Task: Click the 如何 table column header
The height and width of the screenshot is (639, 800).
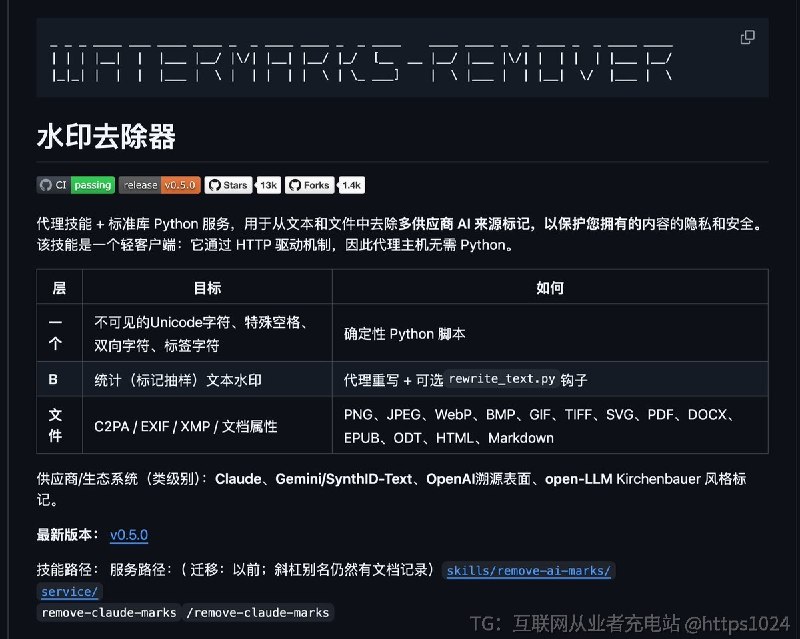Action: (x=550, y=288)
